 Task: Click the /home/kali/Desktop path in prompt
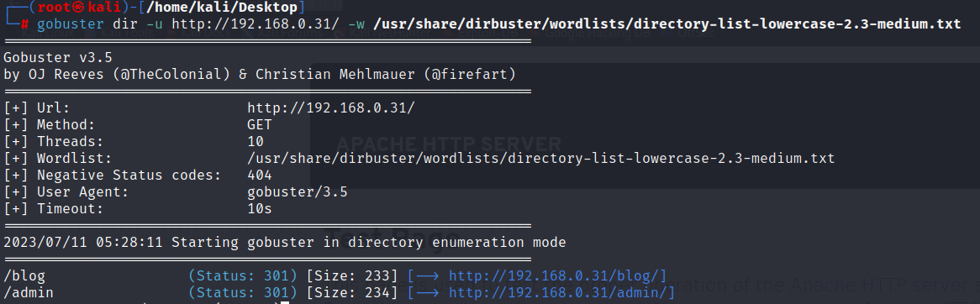(222, 8)
